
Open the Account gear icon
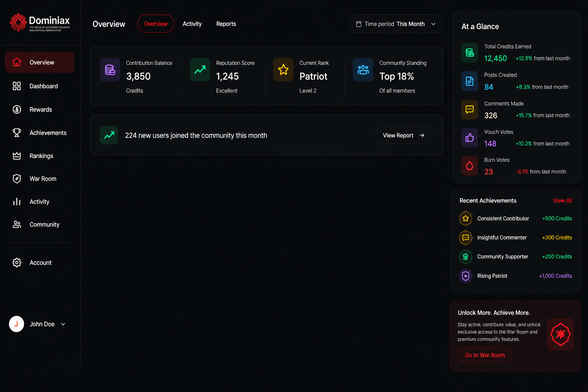point(17,263)
